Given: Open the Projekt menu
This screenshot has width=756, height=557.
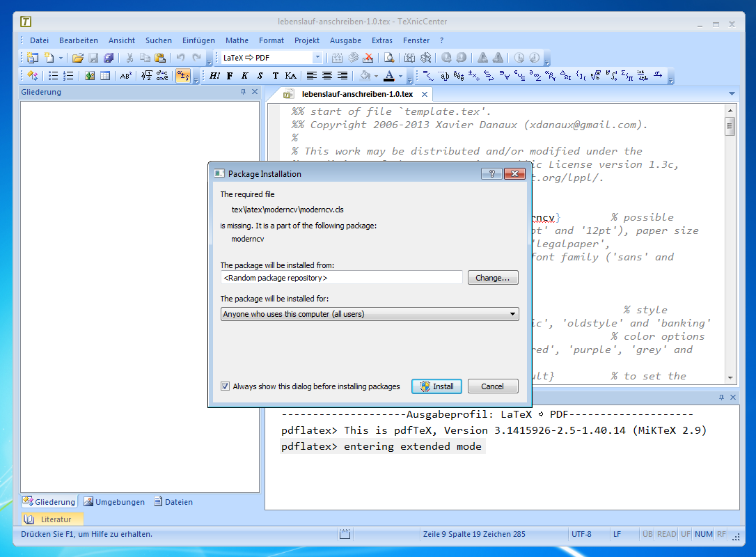Looking at the screenshot, I should pos(306,40).
